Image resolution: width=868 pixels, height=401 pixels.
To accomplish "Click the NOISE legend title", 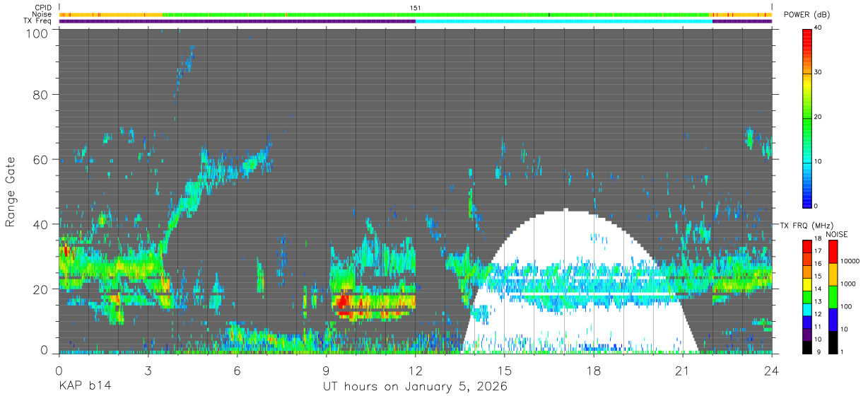I will point(838,234).
